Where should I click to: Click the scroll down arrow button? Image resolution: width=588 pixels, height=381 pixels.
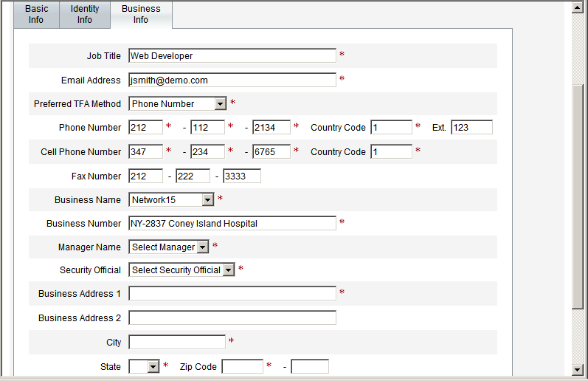tap(578, 369)
